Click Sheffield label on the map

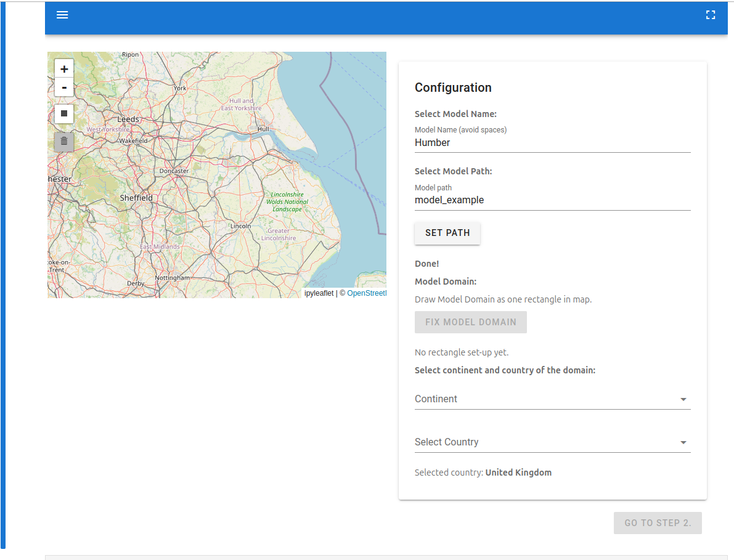pyautogui.click(x=136, y=198)
